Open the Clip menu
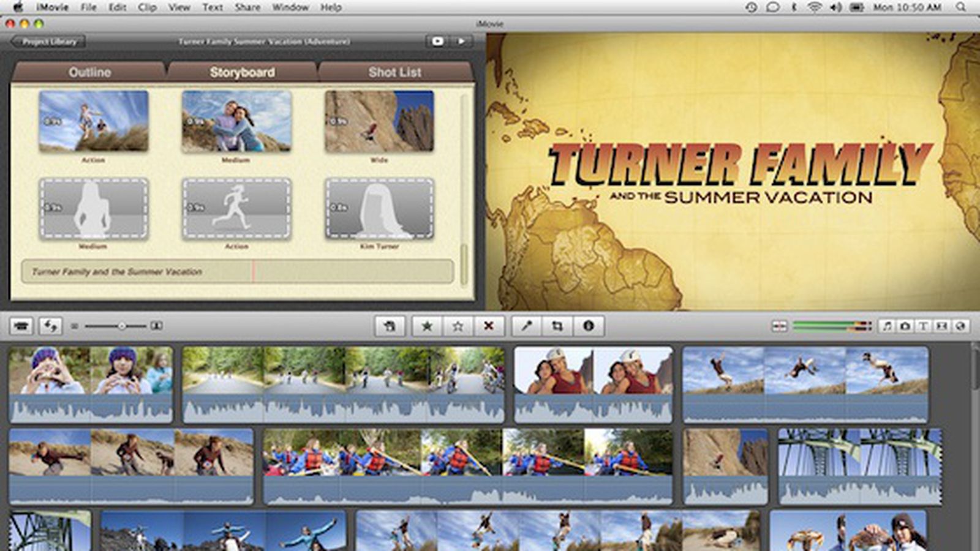The image size is (980, 551). click(147, 7)
